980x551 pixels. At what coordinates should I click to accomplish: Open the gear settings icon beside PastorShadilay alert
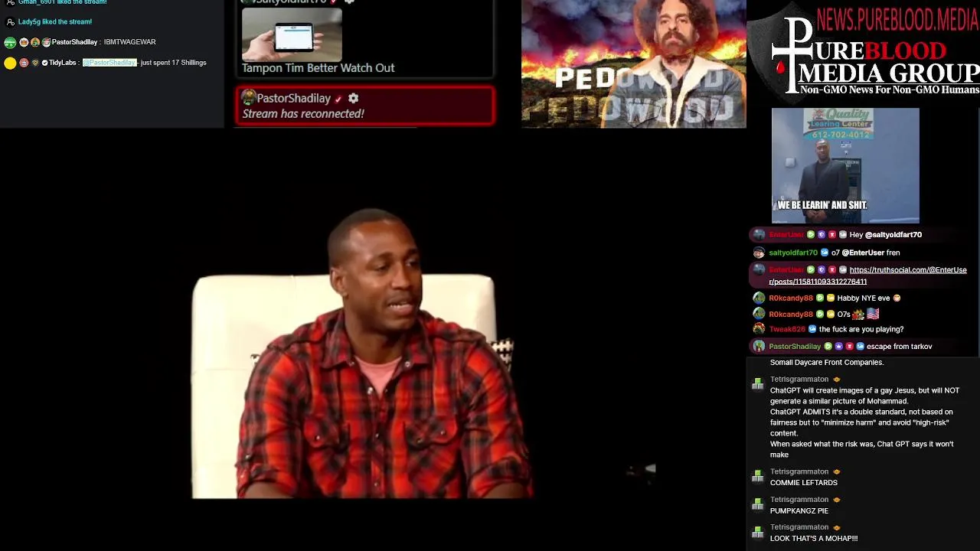point(353,98)
